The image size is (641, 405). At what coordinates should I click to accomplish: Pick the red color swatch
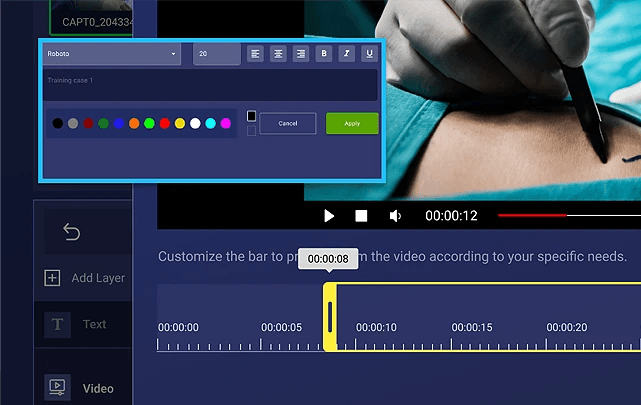(x=164, y=123)
